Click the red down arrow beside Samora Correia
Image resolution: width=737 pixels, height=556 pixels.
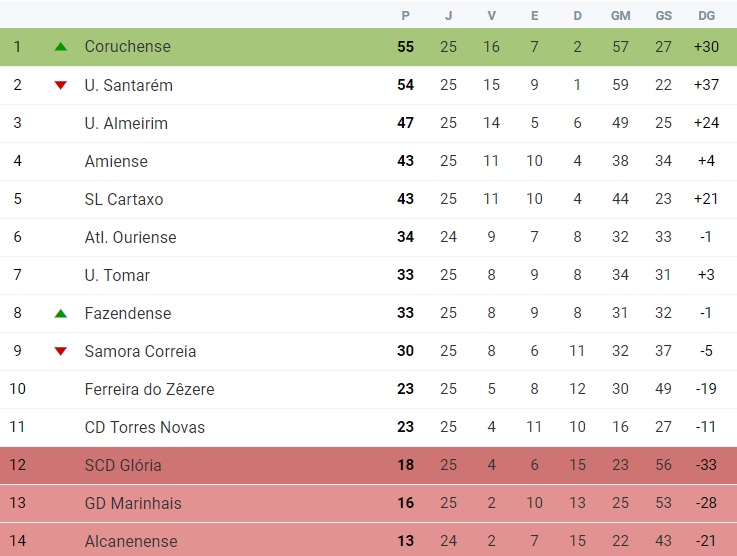coord(61,351)
